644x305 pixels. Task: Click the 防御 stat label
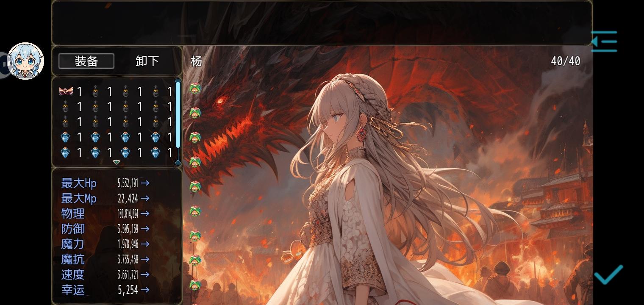click(73, 229)
